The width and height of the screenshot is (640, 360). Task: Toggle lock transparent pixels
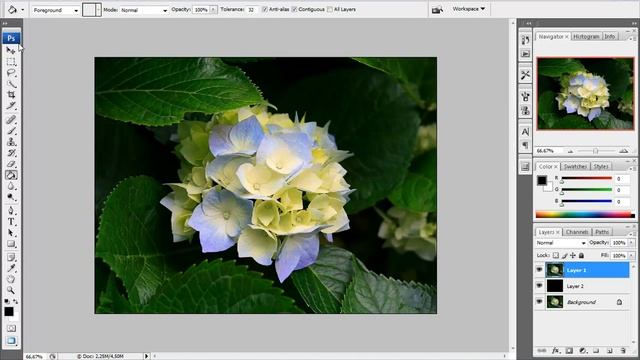click(556, 256)
